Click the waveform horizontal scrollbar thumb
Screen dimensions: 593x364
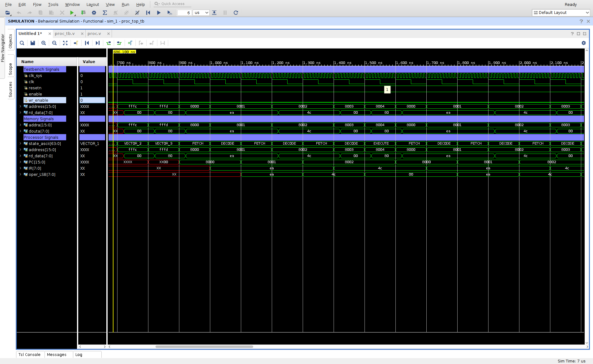(x=204, y=346)
